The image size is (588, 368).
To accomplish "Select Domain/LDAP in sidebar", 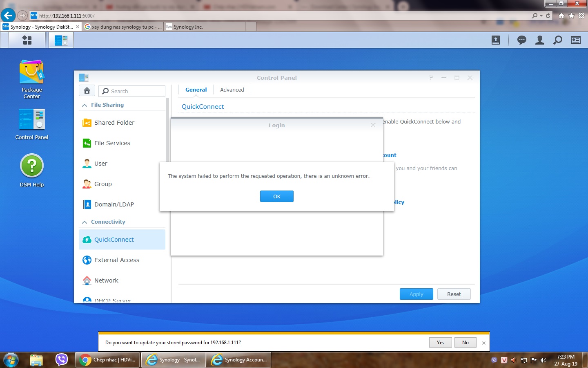I will coord(122,204).
